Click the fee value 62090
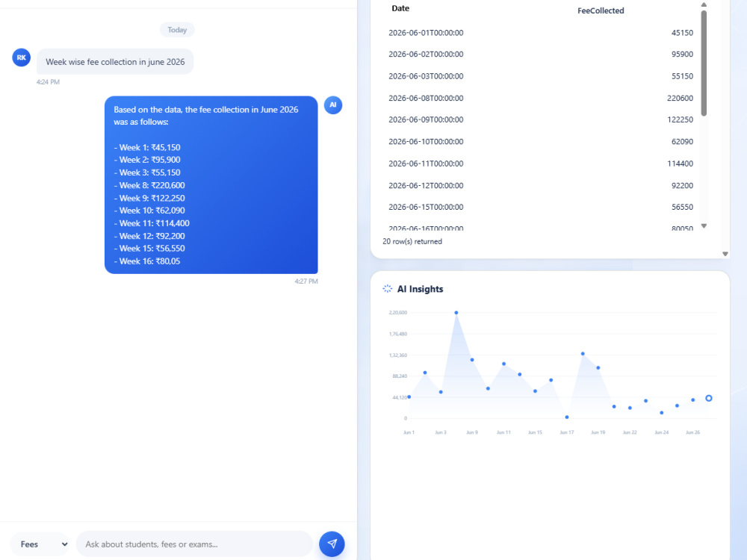The image size is (747, 560). (x=682, y=141)
